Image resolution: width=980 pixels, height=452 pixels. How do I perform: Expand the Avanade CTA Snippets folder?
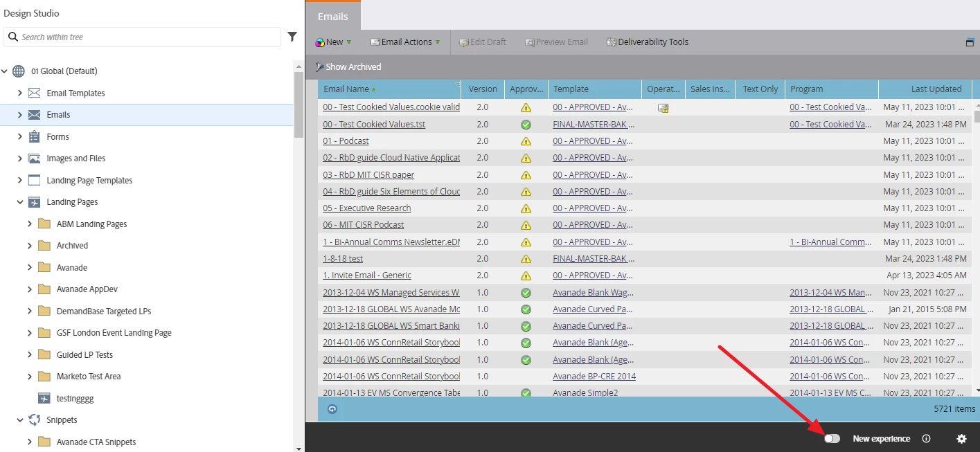[30, 442]
